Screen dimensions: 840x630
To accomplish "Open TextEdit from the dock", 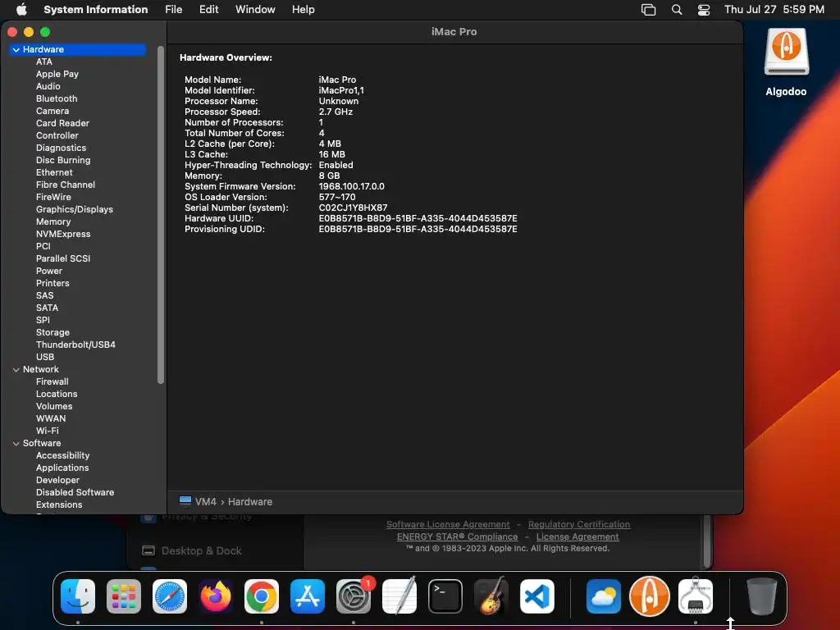I will 399,596.
